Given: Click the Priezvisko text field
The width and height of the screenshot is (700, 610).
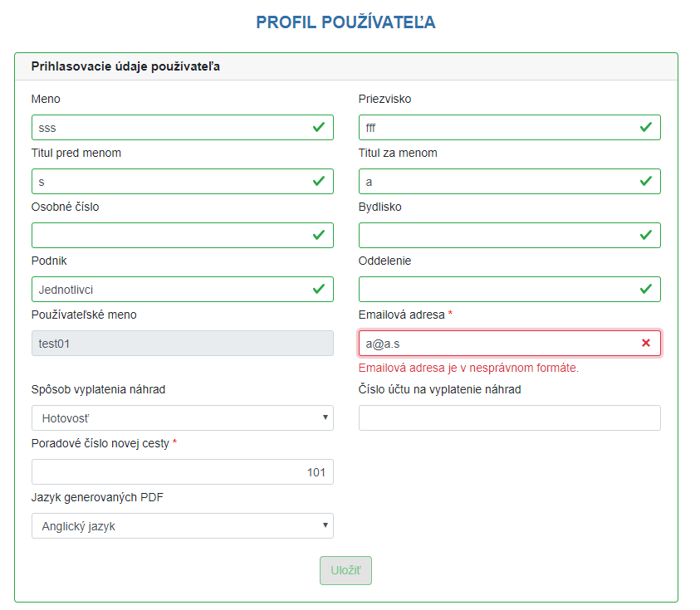Looking at the screenshot, I should [509, 128].
